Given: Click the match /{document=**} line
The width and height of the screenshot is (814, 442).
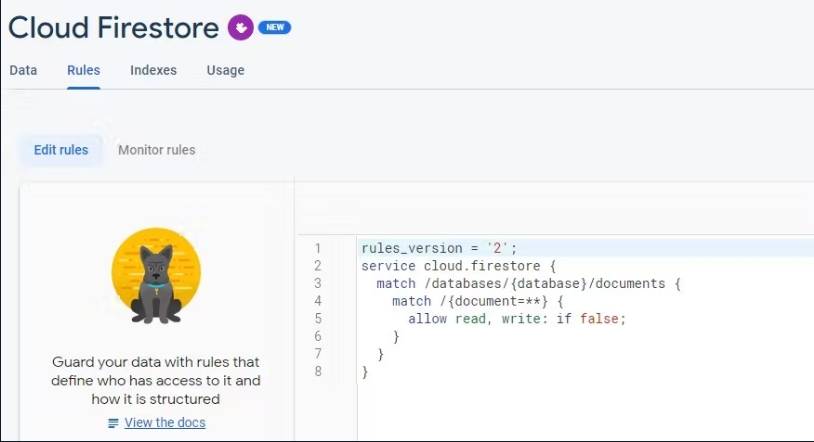Looking at the screenshot, I should click(478, 301).
